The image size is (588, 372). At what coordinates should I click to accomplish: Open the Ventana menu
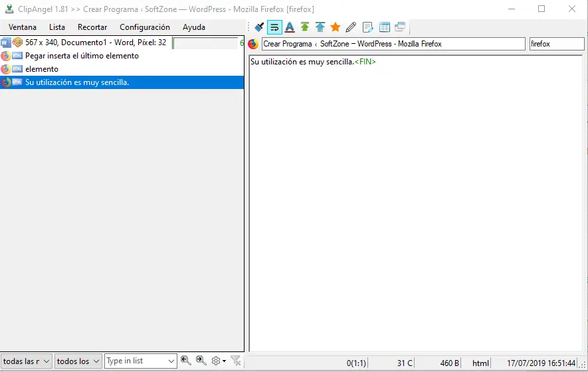click(23, 27)
